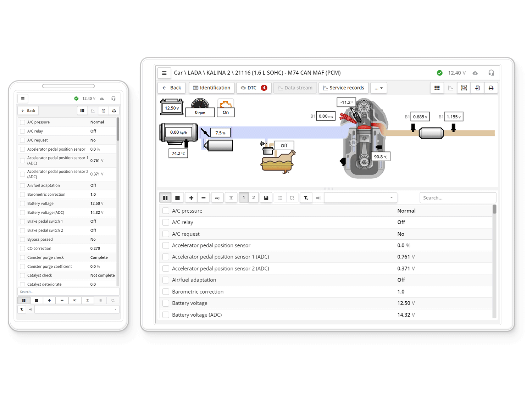Stop data stream recording in tablet toolbar
This screenshot has height=413, width=532.
(x=177, y=198)
